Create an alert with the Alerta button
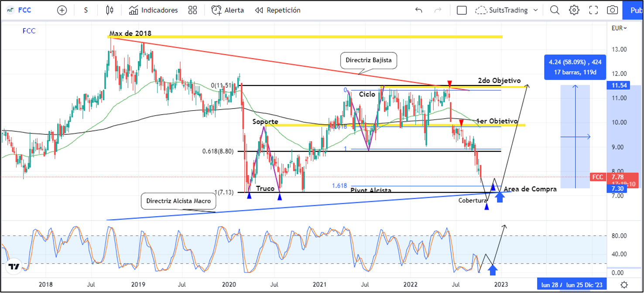The width and height of the screenshot is (644, 293). [228, 10]
